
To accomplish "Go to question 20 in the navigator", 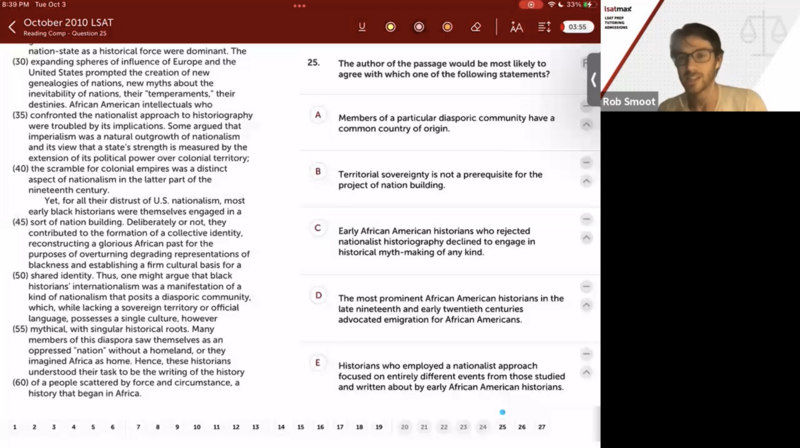I will 404,427.
